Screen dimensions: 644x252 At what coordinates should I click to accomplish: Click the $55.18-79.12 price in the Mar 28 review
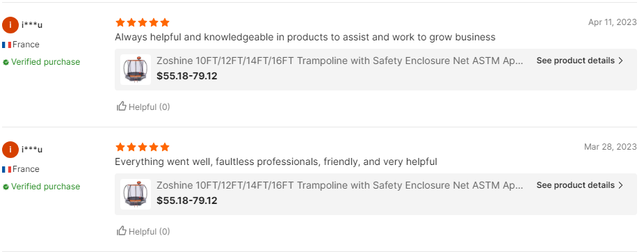click(x=187, y=200)
